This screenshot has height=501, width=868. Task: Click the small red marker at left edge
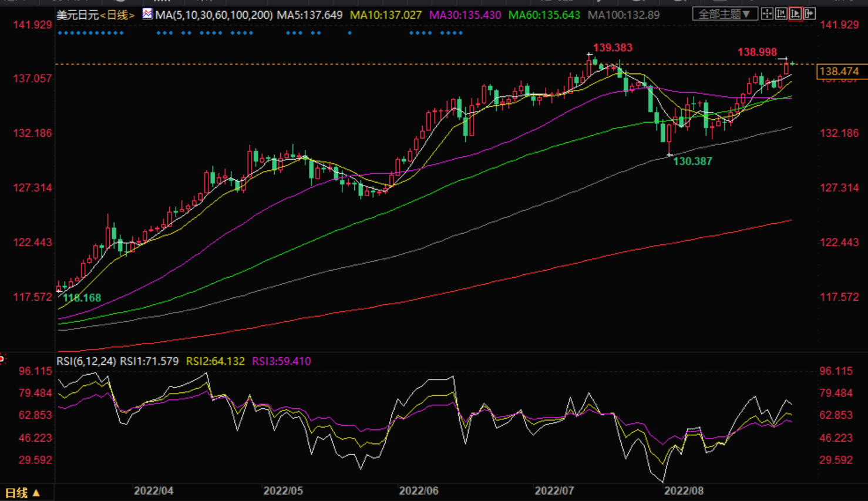[2, 358]
